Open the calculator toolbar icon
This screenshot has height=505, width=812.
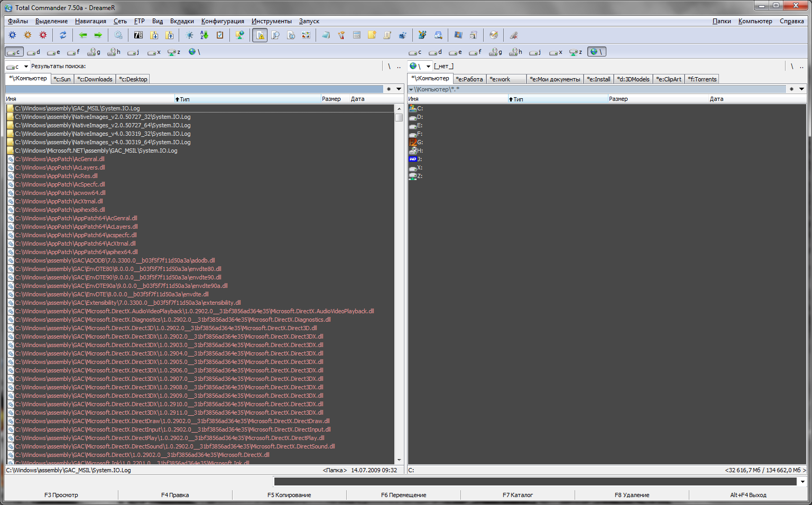(x=357, y=35)
